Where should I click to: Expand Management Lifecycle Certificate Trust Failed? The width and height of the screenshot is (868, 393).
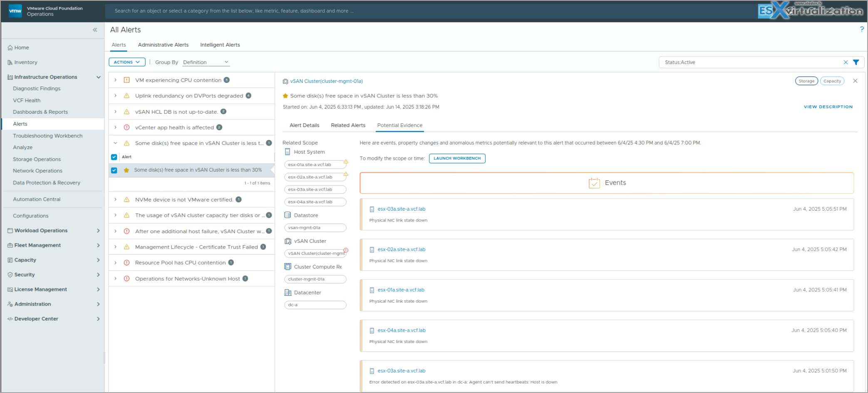(115, 247)
